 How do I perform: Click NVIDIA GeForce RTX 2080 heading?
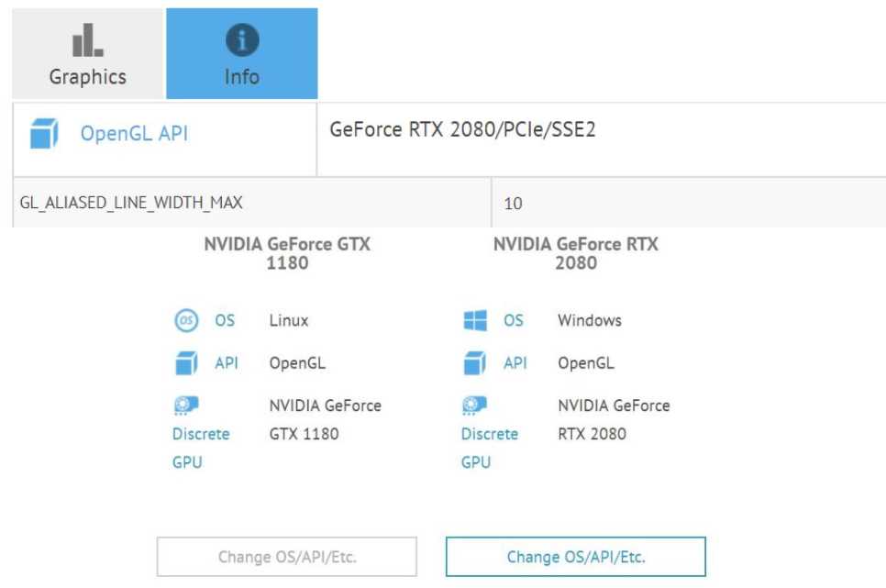point(576,253)
